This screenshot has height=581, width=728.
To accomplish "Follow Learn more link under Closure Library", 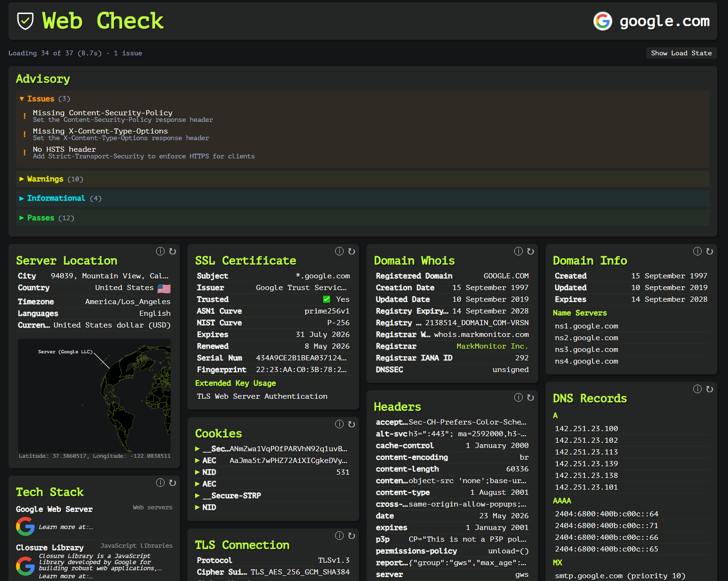I will (x=66, y=576).
